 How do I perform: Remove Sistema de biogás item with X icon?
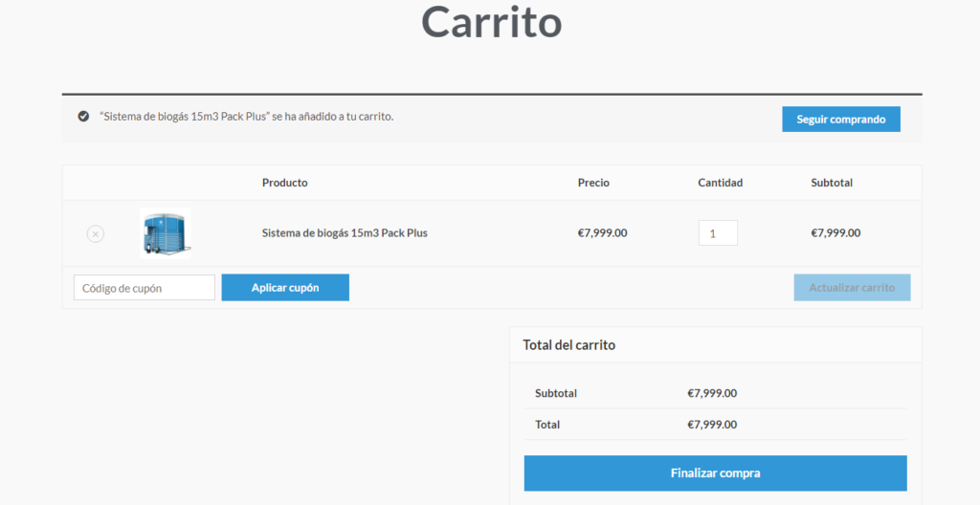pyautogui.click(x=95, y=233)
